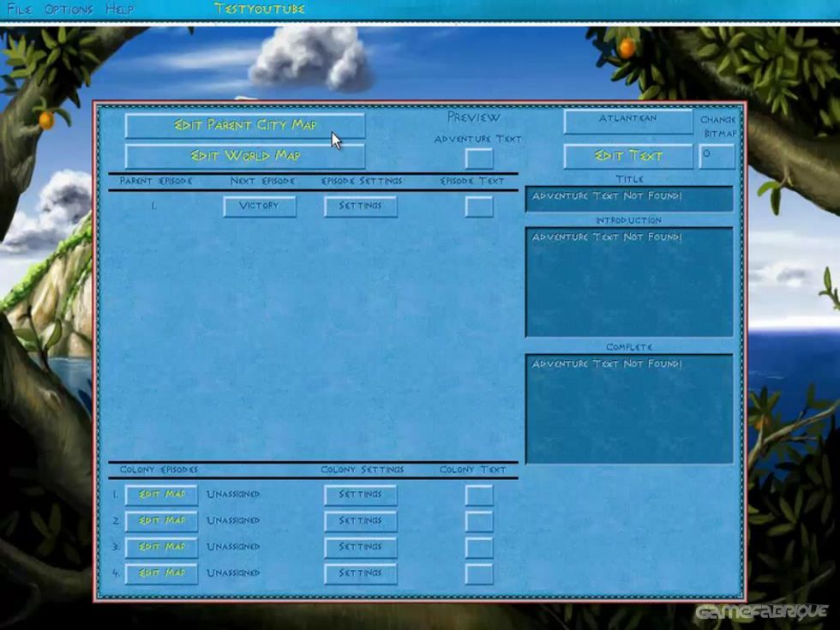Click the Complete adventure text box
This screenshot has width=840, height=630.
pyautogui.click(x=629, y=409)
